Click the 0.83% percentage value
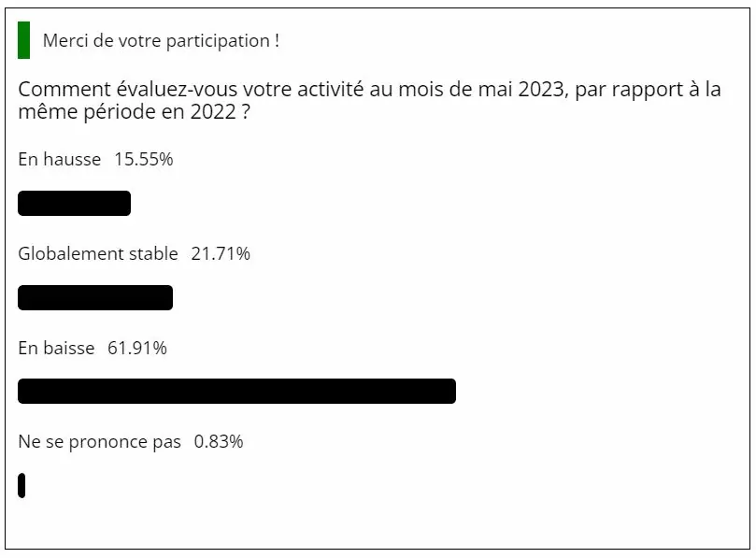 point(219,442)
